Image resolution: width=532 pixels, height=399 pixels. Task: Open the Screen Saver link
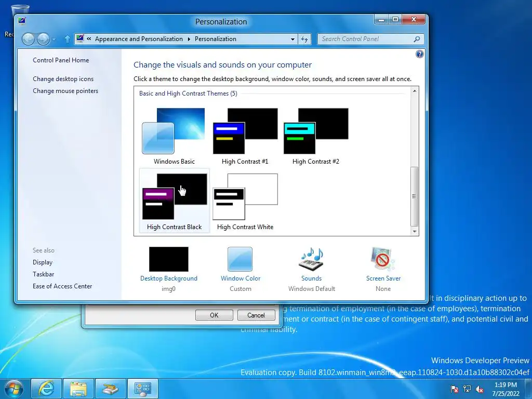point(383,278)
